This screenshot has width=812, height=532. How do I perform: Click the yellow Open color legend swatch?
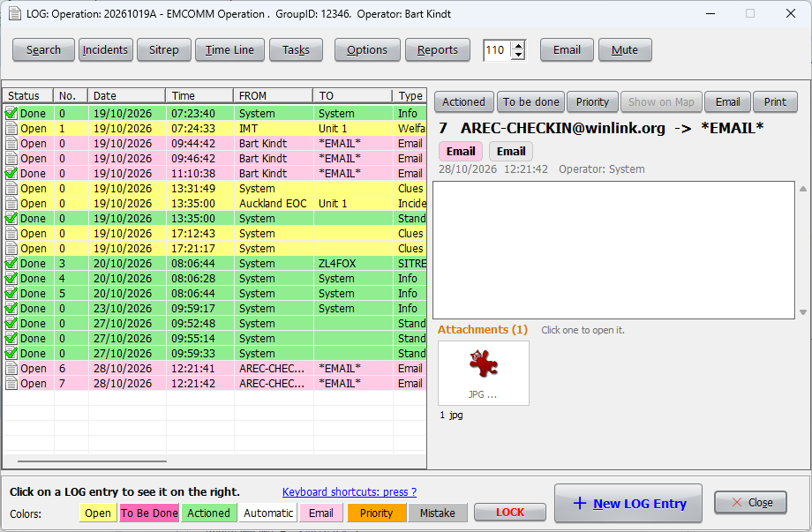(98, 513)
